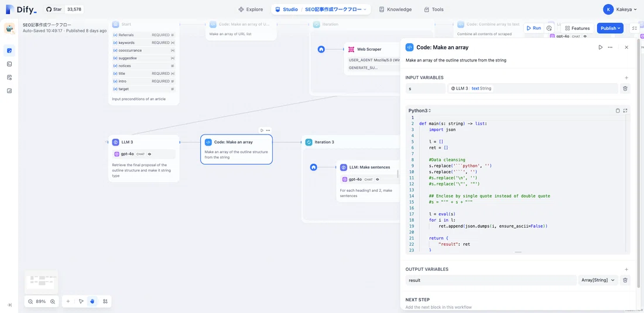This screenshot has width=644, height=313.
Task: Switch to hand pan mode
Action: [93, 301]
